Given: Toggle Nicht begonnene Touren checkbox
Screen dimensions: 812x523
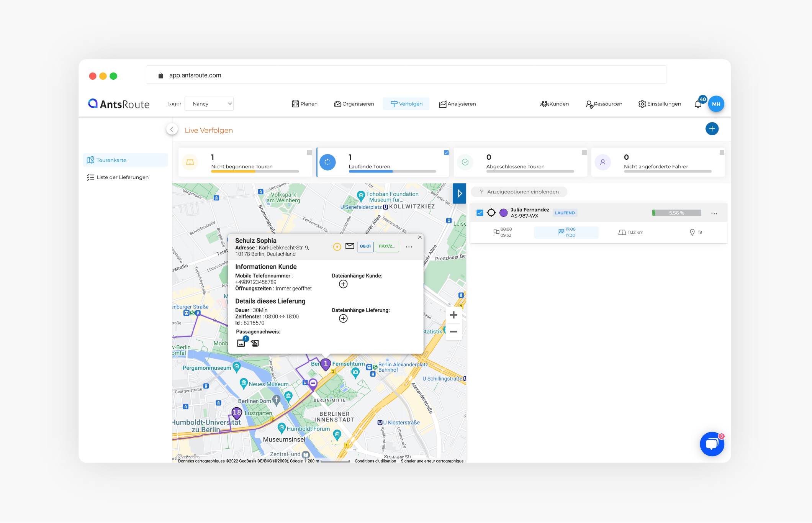Looking at the screenshot, I should click(x=309, y=152).
